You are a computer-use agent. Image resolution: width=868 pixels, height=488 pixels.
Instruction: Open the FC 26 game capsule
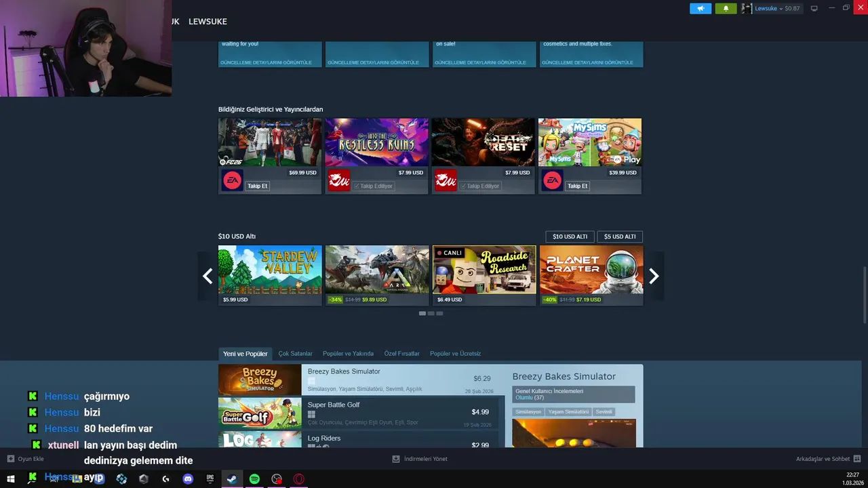270,142
